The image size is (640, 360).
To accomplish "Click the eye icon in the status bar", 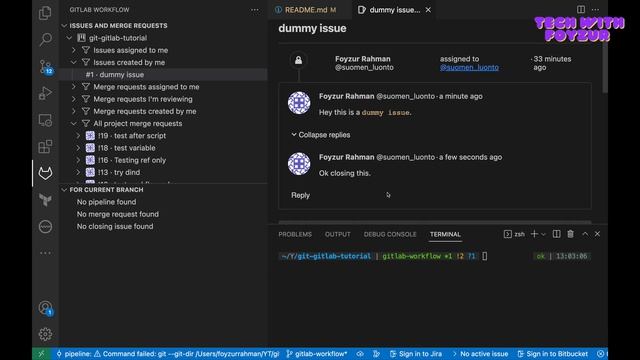I will click(x=360, y=354).
